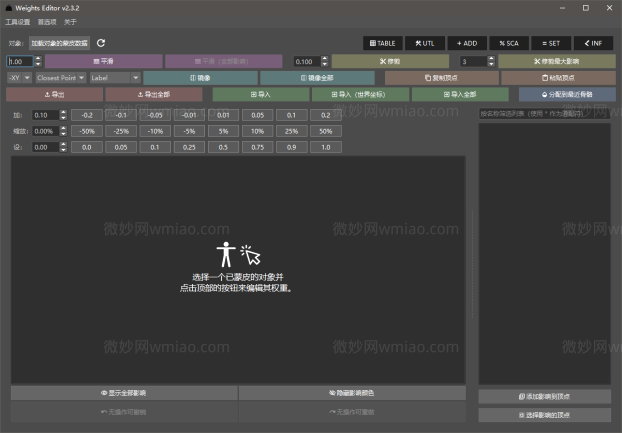Click the influence name filter search field
Viewport: 622px width, 433px height.
tap(545, 114)
